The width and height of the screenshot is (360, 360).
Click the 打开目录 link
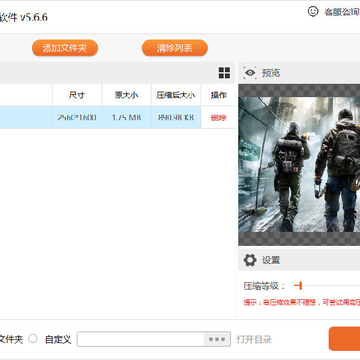pyautogui.click(x=254, y=340)
